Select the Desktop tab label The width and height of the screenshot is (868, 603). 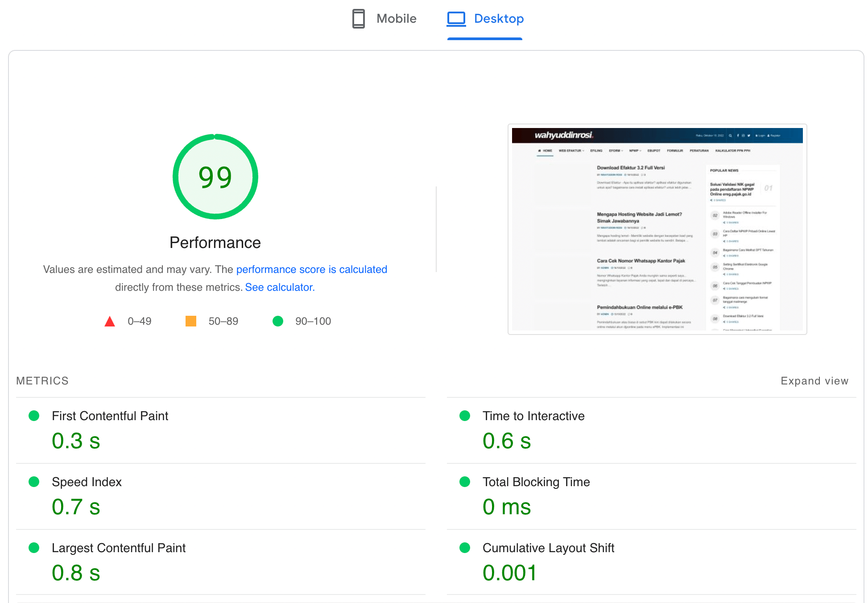point(499,19)
